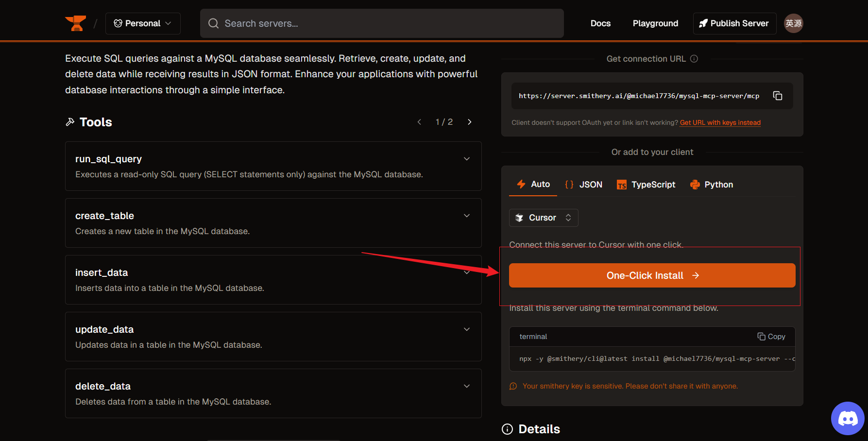The height and width of the screenshot is (441, 868).
Task: Click the Publish Server button
Action: pyautogui.click(x=734, y=23)
